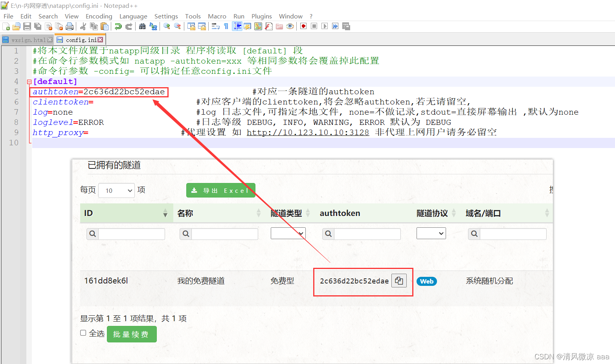Collapse the [default] section fold marker
Viewport: 615px width, 364px height.
(x=29, y=82)
